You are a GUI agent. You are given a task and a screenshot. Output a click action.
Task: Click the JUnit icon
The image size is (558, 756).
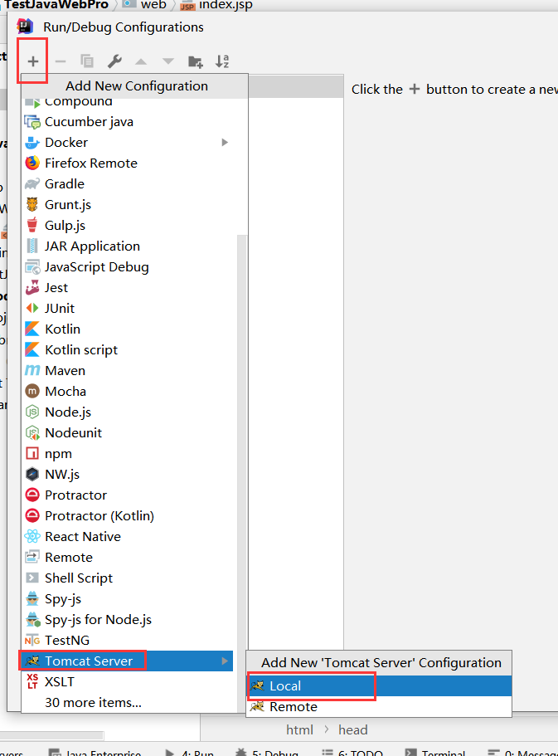(32, 308)
